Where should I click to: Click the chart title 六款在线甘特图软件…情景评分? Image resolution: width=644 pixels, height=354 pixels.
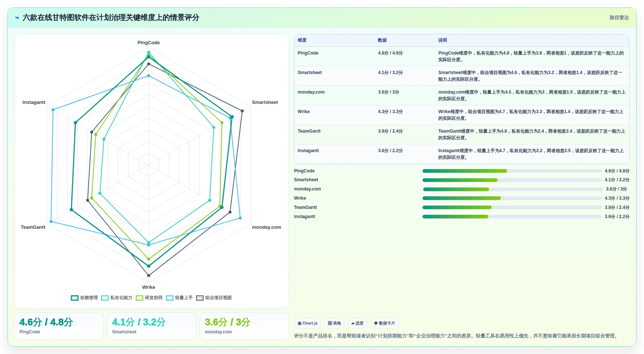point(111,18)
